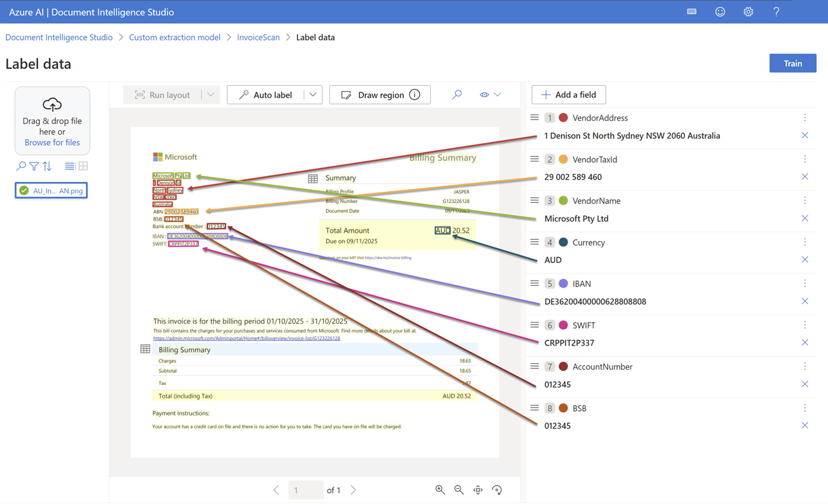Open keyboard shortcuts icon in header
Screen dimensions: 828x504
pos(692,11)
